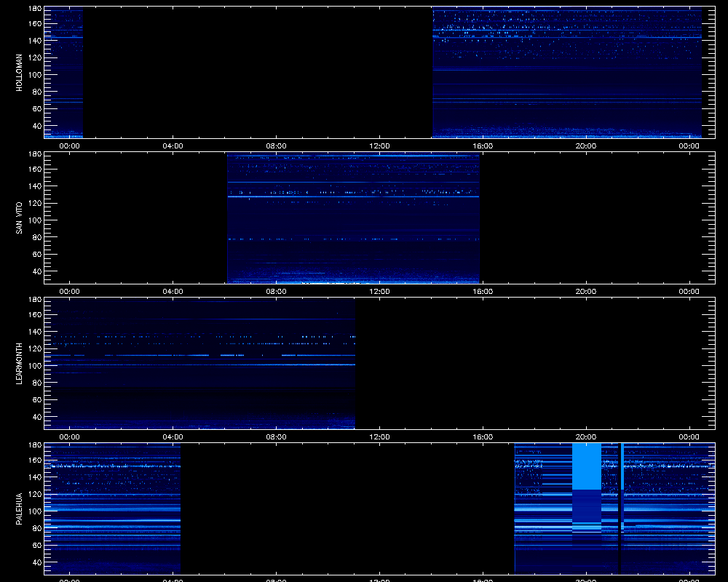The height and width of the screenshot is (582, 728).
Task: Choose the 60 frequency tick on Palehua axis
Action: [x=37, y=546]
